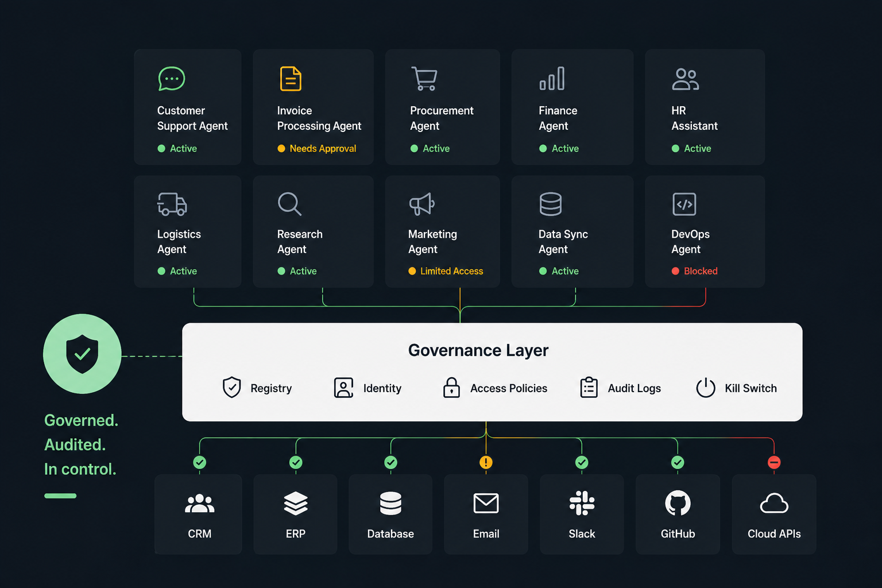
Task: Click the Kill Switch label
Action: click(x=751, y=388)
